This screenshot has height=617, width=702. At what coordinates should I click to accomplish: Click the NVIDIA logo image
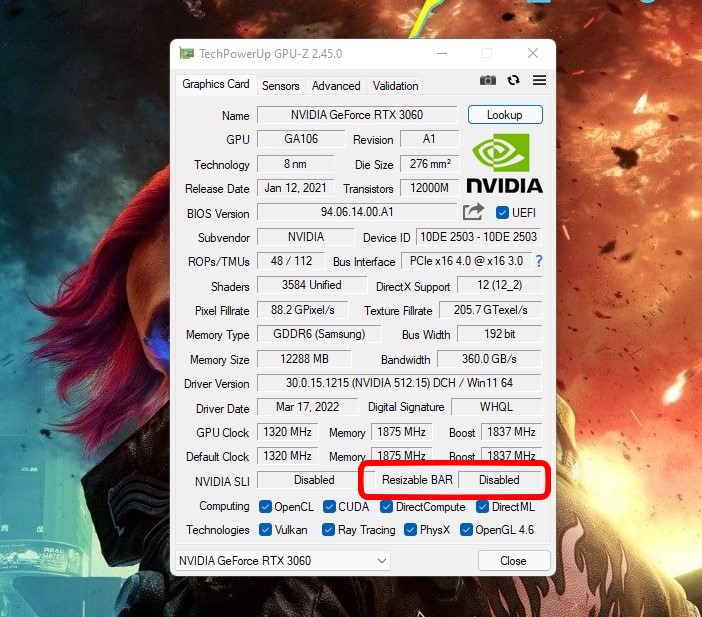(504, 163)
